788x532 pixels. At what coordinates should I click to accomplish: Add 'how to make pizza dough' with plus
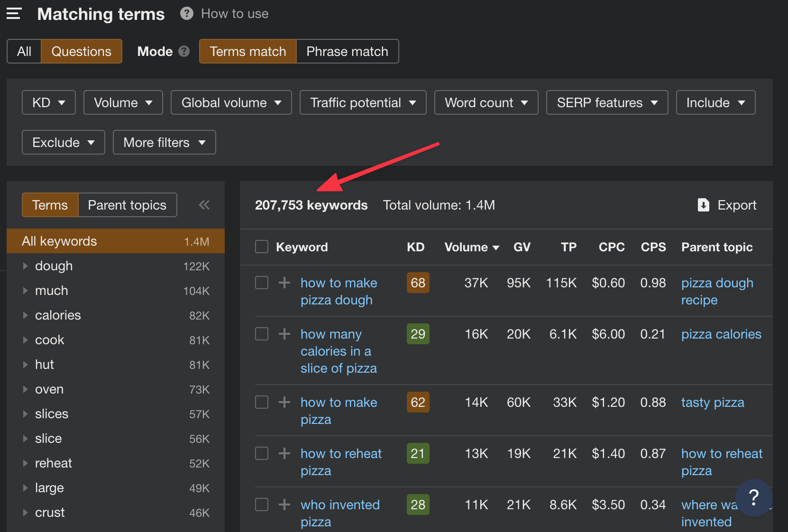coord(284,283)
